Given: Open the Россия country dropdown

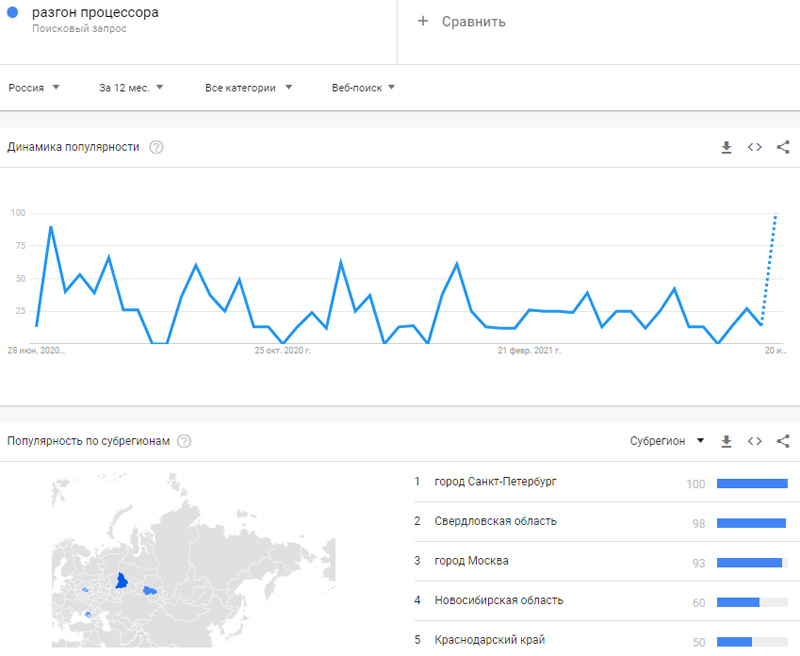Looking at the screenshot, I should [x=34, y=88].
